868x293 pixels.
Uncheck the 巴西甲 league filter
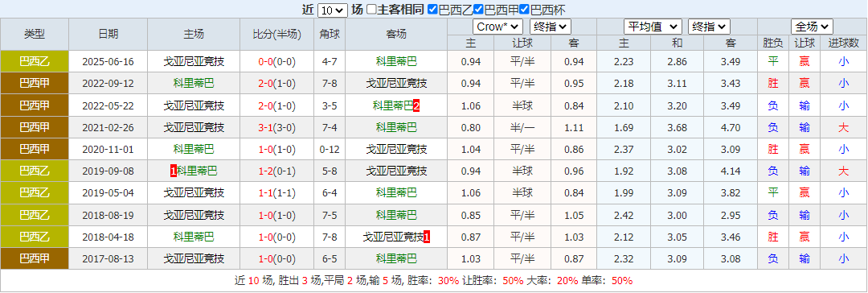(x=479, y=10)
